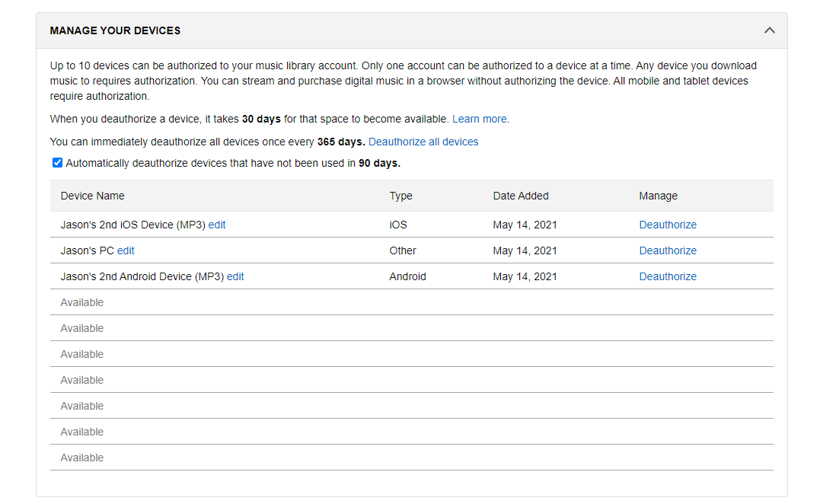820x504 pixels.
Task: Deauthorize Jason's 2nd iOS Device
Action: click(x=668, y=225)
